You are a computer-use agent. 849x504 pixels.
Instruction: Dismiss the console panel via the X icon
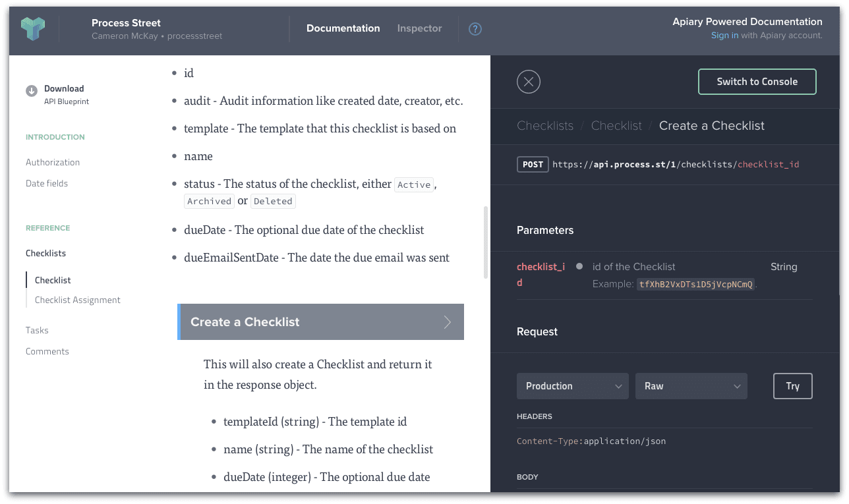528,82
